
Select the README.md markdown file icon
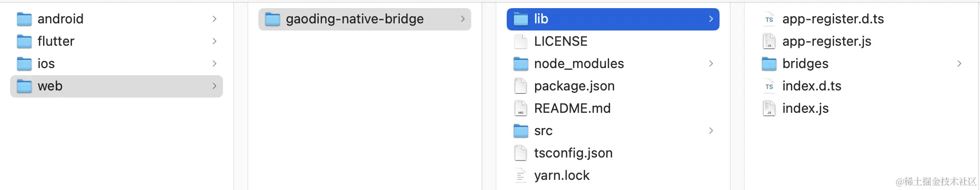tap(521, 109)
